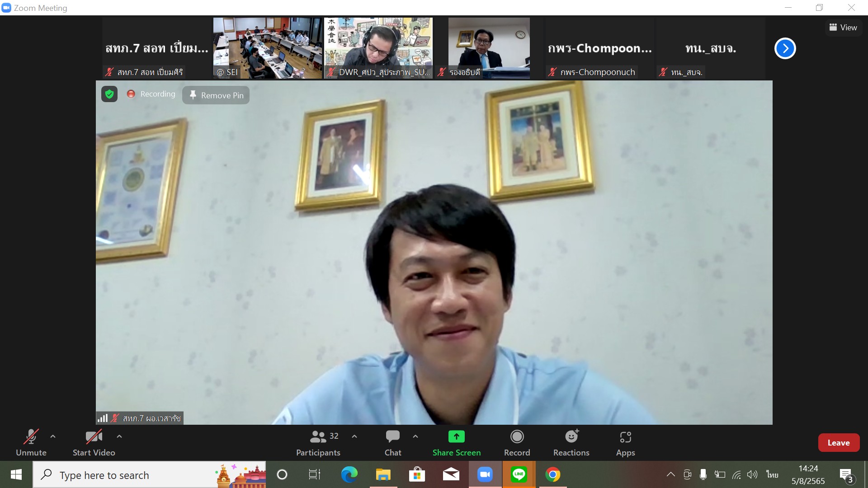Open the Reactions menu
The image size is (868, 488).
571,442
